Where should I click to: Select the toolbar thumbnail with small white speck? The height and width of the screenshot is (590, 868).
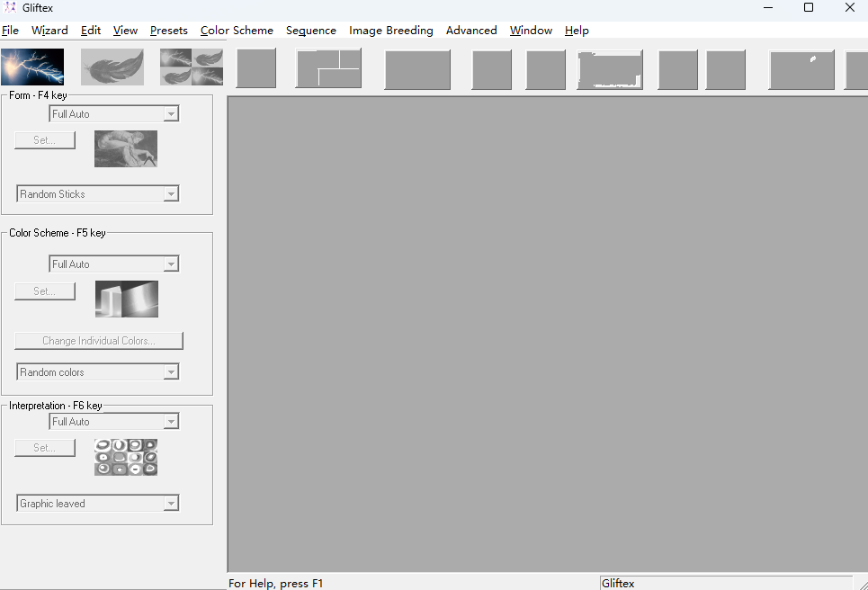click(801, 69)
